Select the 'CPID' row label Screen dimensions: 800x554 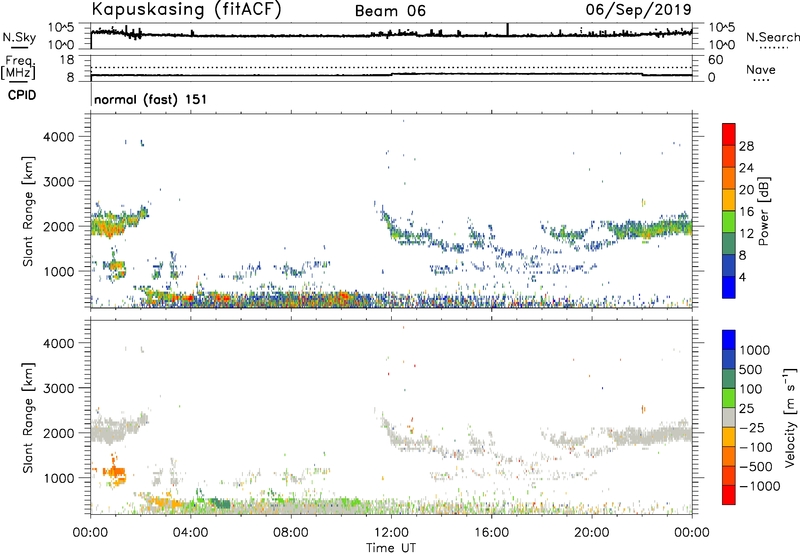[x=22, y=95]
